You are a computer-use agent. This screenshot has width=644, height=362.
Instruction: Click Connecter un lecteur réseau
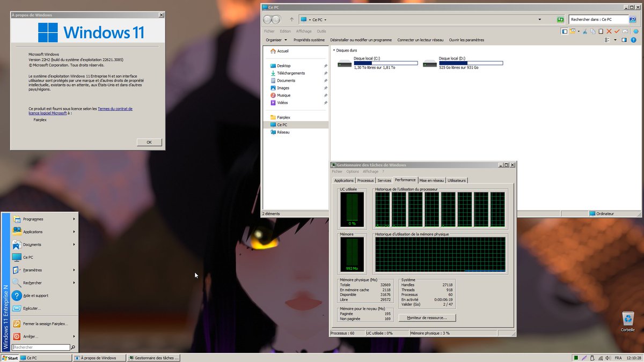coord(420,40)
